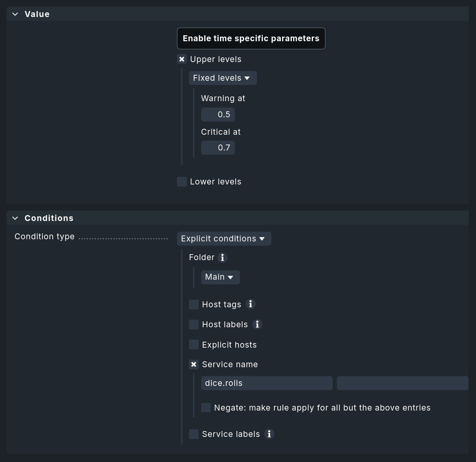Enable the Lower levels checkbox
This screenshot has height=462, width=476.
tap(182, 181)
